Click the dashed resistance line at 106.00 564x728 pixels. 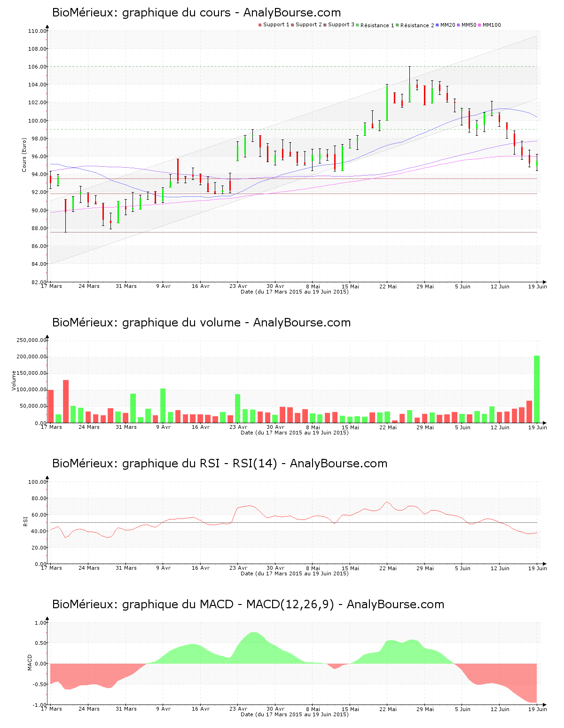pyautogui.click(x=294, y=67)
